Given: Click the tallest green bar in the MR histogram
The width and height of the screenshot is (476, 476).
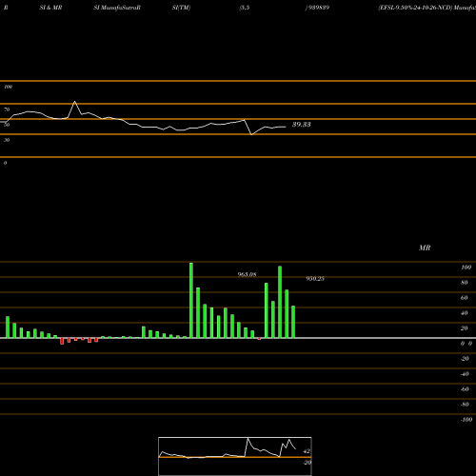Looking at the screenshot, I should (x=191, y=300).
